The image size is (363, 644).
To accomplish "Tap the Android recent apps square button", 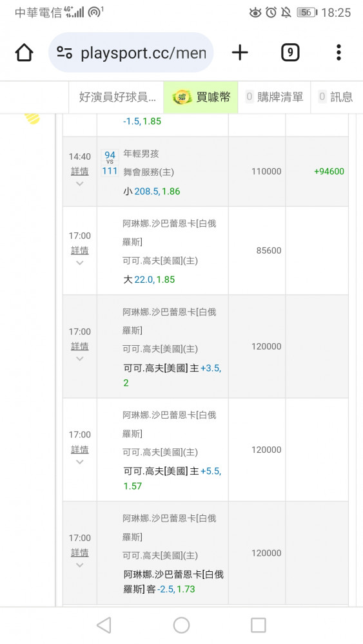I will click(259, 625).
